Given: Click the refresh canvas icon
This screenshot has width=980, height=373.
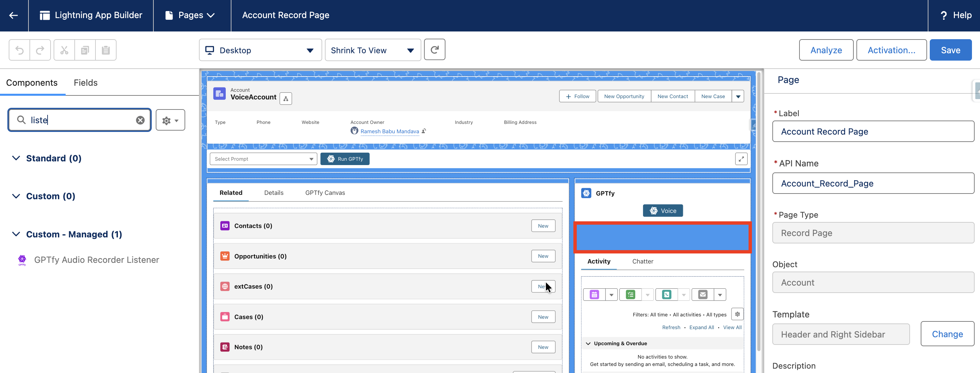Looking at the screenshot, I should coord(434,50).
